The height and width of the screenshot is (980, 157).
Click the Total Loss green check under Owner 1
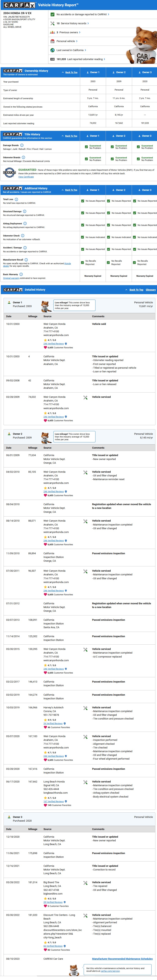tap(83, 201)
